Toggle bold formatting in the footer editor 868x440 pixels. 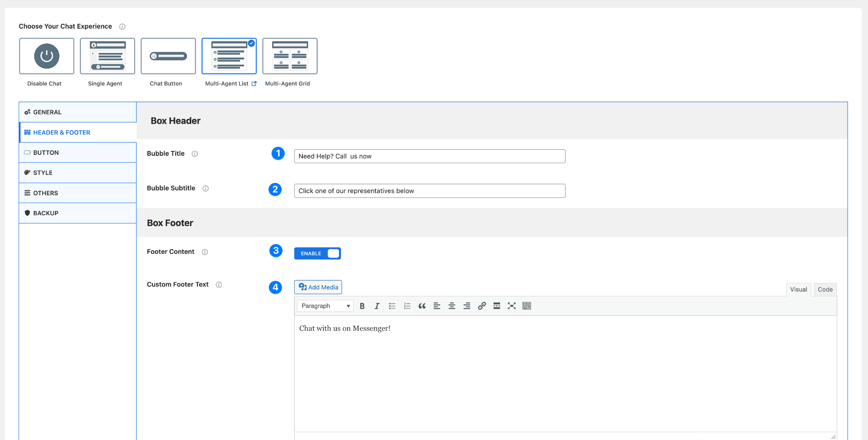(362, 306)
